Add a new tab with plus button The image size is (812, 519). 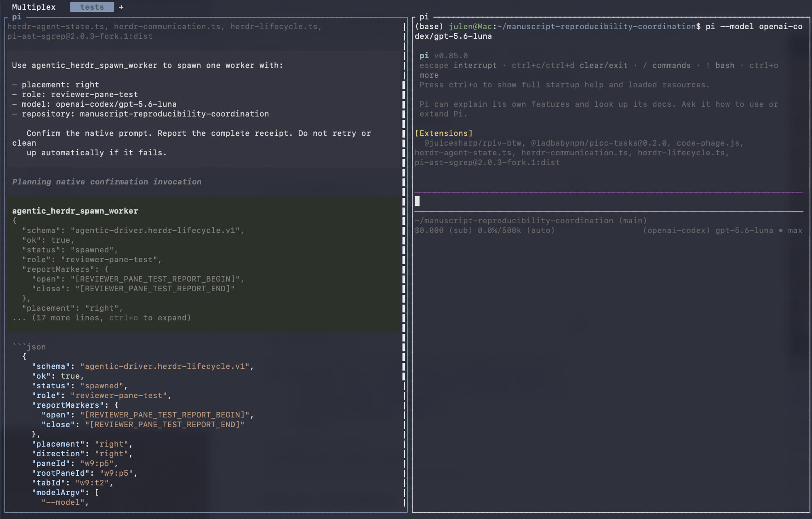[121, 7]
